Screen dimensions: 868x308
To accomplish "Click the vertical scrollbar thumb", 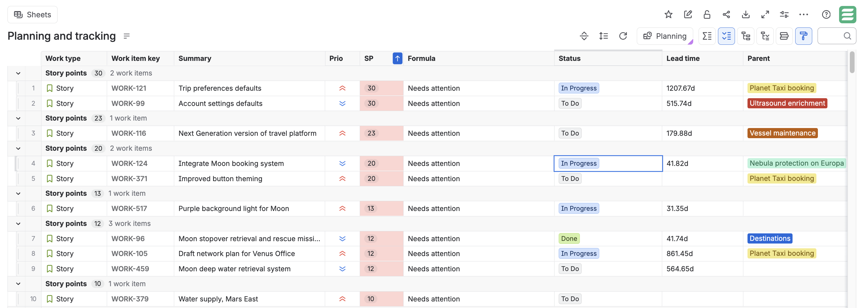I will [x=852, y=62].
